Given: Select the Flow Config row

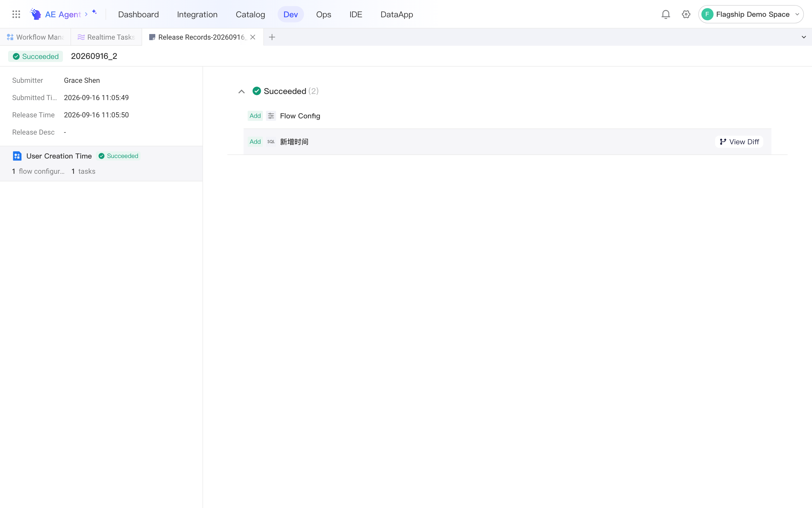Looking at the screenshot, I should [507, 116].
